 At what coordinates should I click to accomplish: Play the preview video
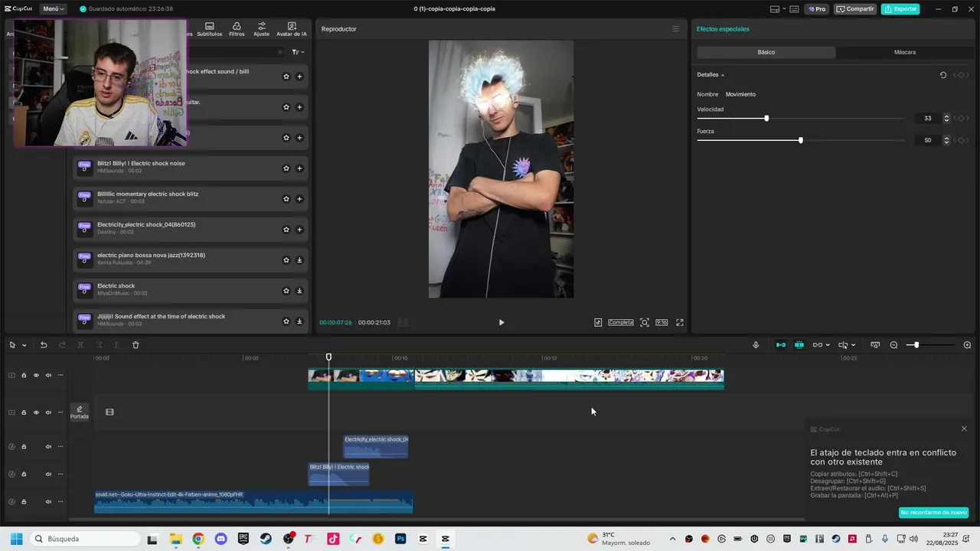click(501, 322)
